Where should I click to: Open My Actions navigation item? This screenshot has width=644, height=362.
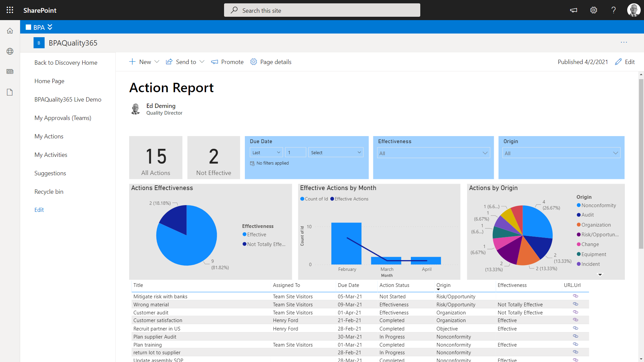click(x=49, y=136)
